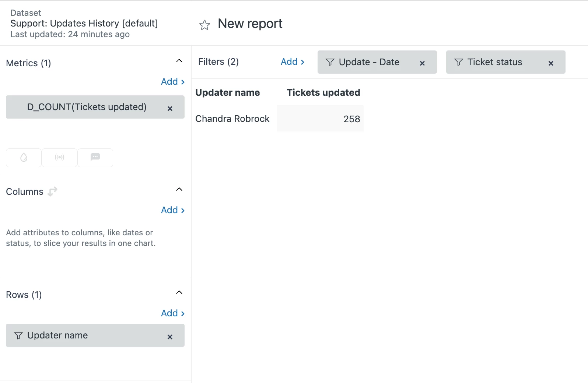Add a new filter

[x=293, y=62]
